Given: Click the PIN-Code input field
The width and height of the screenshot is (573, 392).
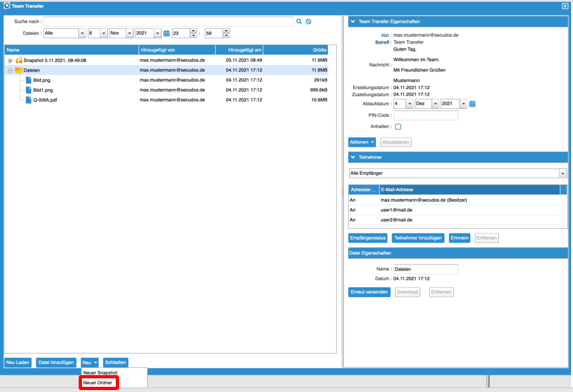Looking at the screenshot, I should point(425,116).
